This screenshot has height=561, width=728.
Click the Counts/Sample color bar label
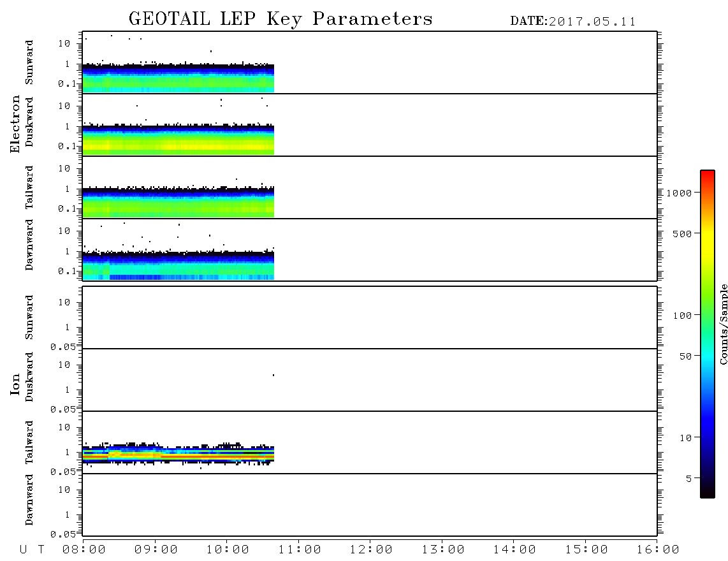click(x=724, y=324)
